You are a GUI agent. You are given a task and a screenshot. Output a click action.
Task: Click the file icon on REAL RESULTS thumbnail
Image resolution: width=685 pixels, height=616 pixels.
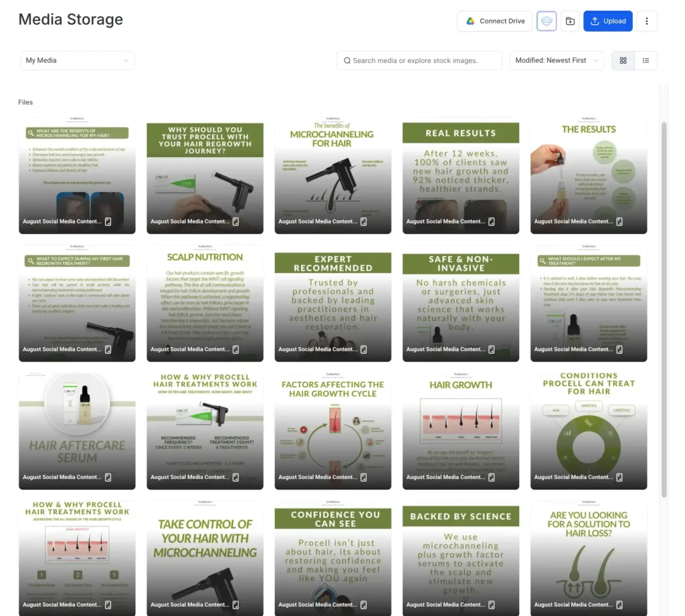(492, 221)
